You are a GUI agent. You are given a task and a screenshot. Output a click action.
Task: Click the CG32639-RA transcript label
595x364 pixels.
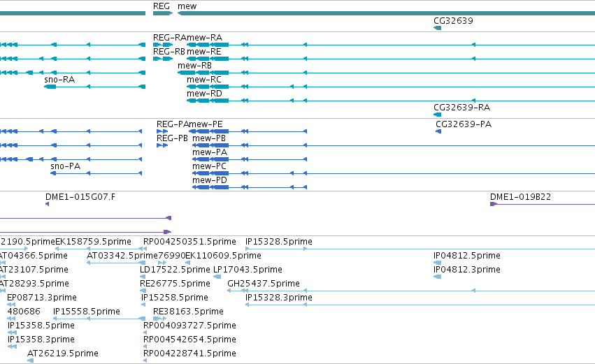point(462,108)
